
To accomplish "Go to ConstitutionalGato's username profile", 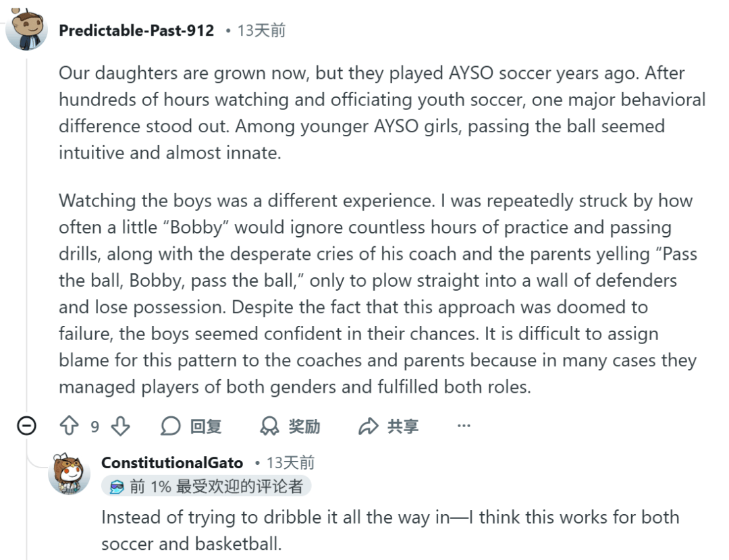I will coord(172,463).
